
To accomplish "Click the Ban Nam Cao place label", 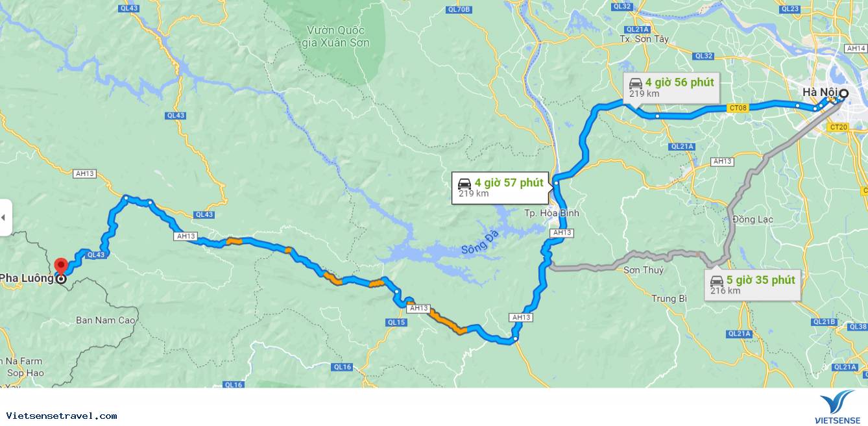I will pyautogui.click(x=106, y=320).
